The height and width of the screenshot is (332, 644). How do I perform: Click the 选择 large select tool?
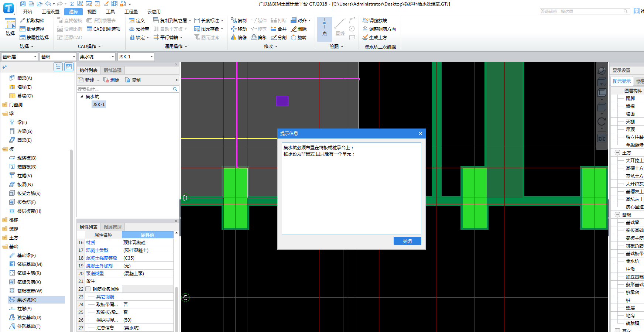[x=10, y=27]
